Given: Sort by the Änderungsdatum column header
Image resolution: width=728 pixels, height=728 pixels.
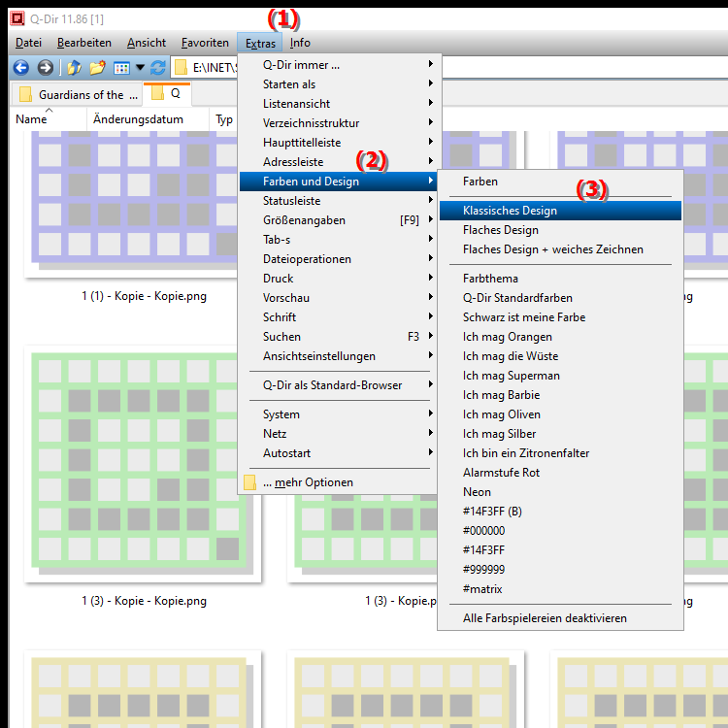Looking at the screenshot, I should click(x=148, y=119).
